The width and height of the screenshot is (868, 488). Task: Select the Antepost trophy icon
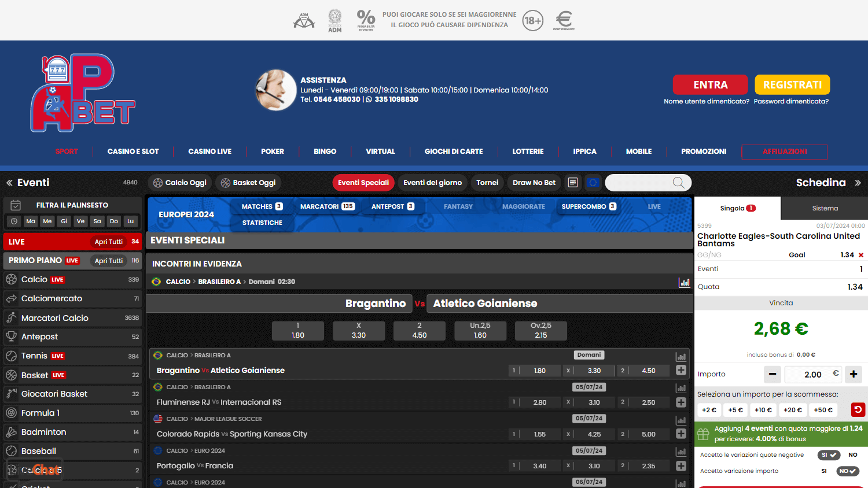11,337
